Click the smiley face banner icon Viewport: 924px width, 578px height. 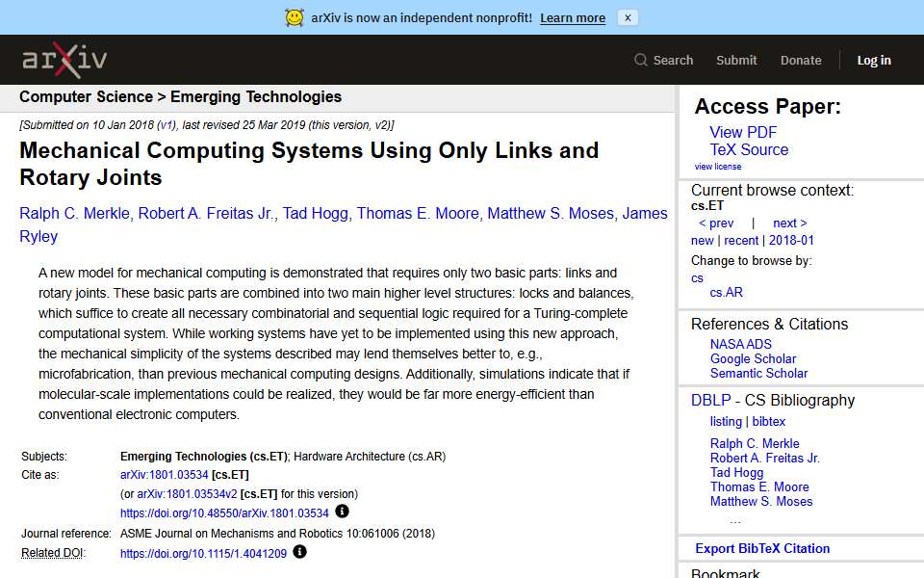[x=295, y=17]
